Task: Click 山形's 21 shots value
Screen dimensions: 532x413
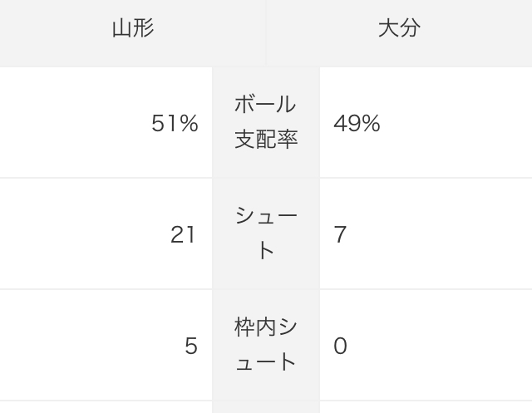Action: click(x=183, y=235)
